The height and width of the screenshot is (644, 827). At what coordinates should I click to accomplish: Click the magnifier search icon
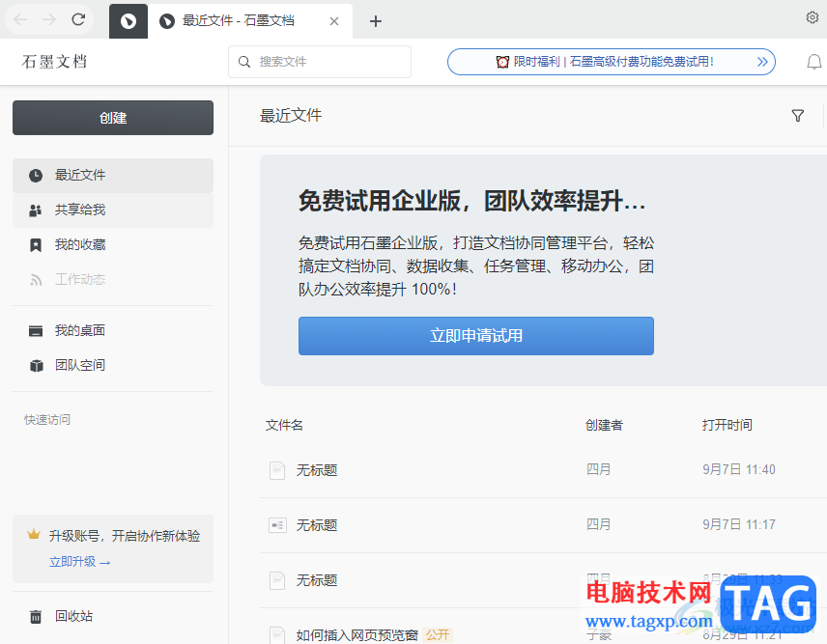244,62
